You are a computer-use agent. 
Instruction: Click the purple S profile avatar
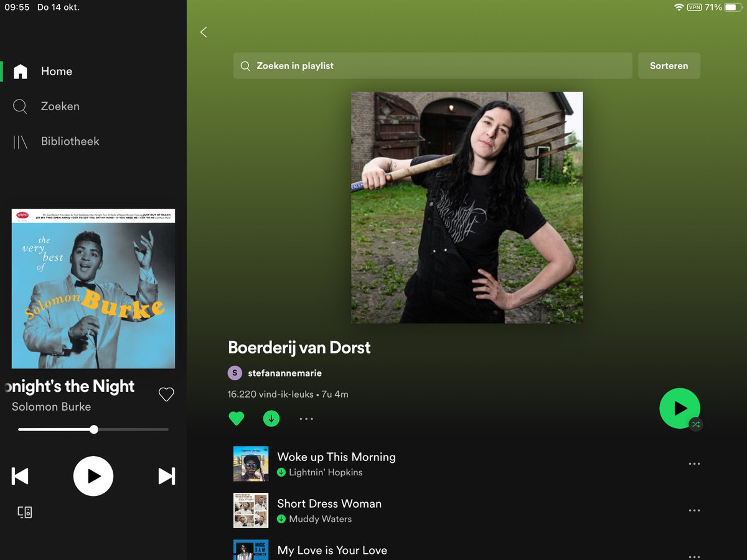click(235, 373)
